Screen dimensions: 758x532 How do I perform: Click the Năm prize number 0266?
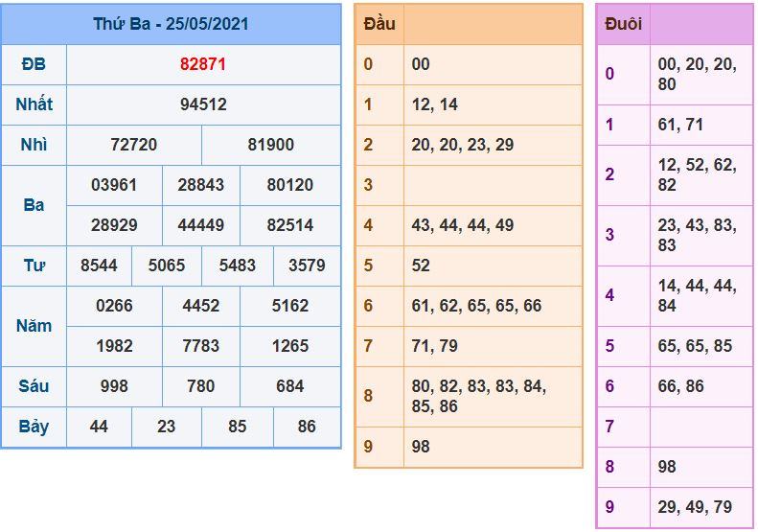pos(114,306)
